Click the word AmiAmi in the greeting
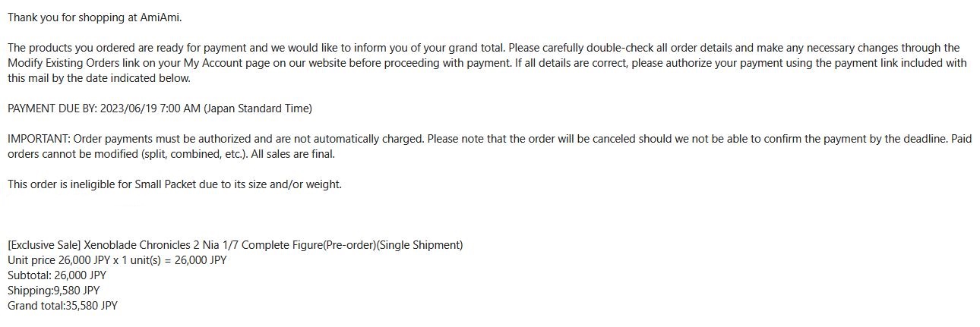 coord(160,16)
